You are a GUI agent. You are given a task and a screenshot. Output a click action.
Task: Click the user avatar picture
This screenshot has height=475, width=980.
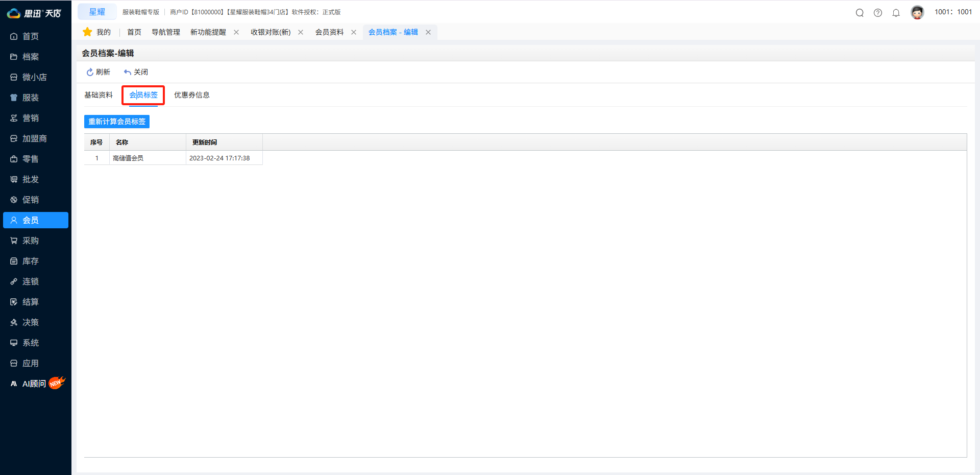(917, 12)
